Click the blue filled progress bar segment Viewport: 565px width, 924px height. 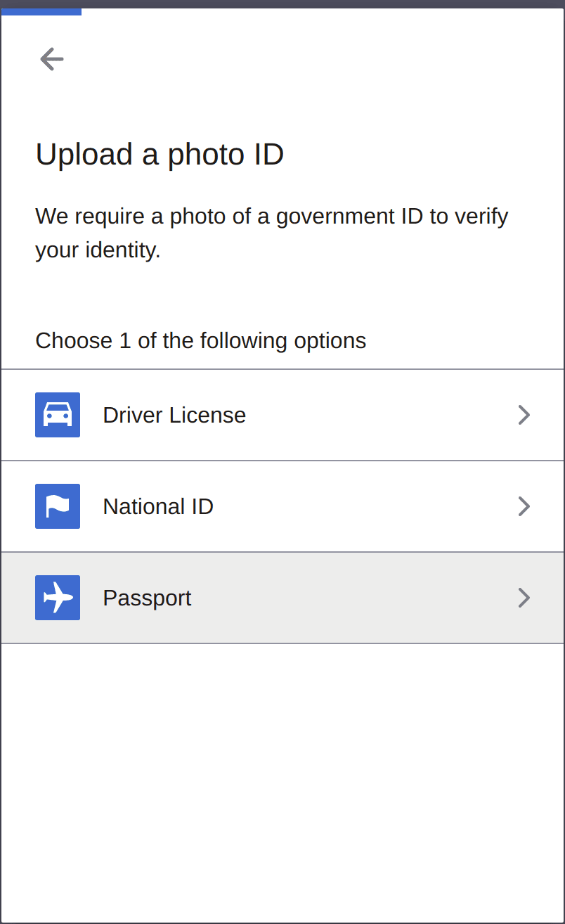click(x=41, y=11)
